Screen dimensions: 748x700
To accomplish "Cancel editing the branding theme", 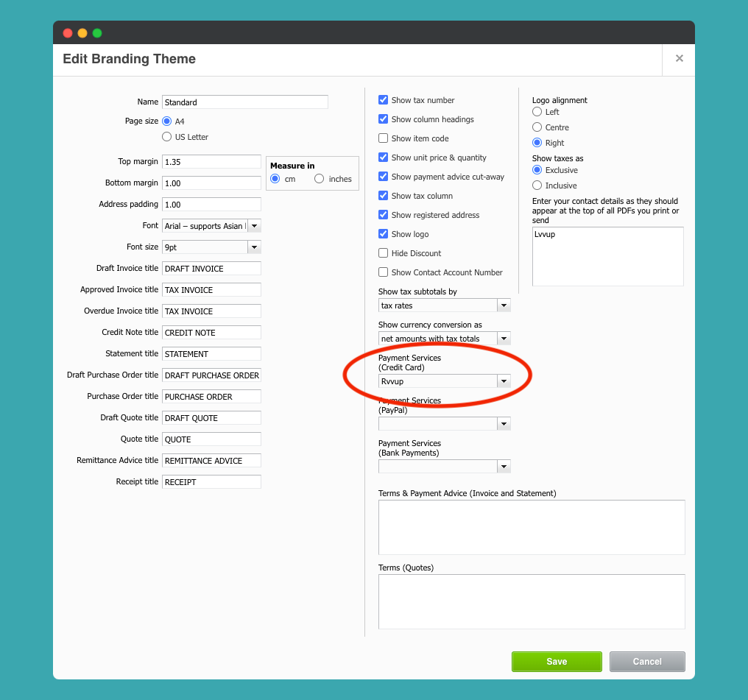I will coord(646,661).
